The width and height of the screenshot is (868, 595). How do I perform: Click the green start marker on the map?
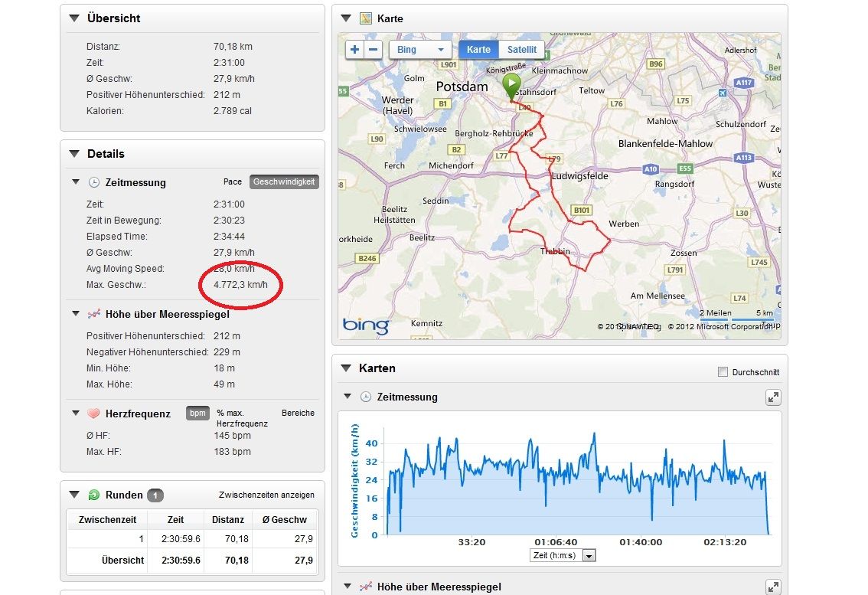tap(511, 87)
